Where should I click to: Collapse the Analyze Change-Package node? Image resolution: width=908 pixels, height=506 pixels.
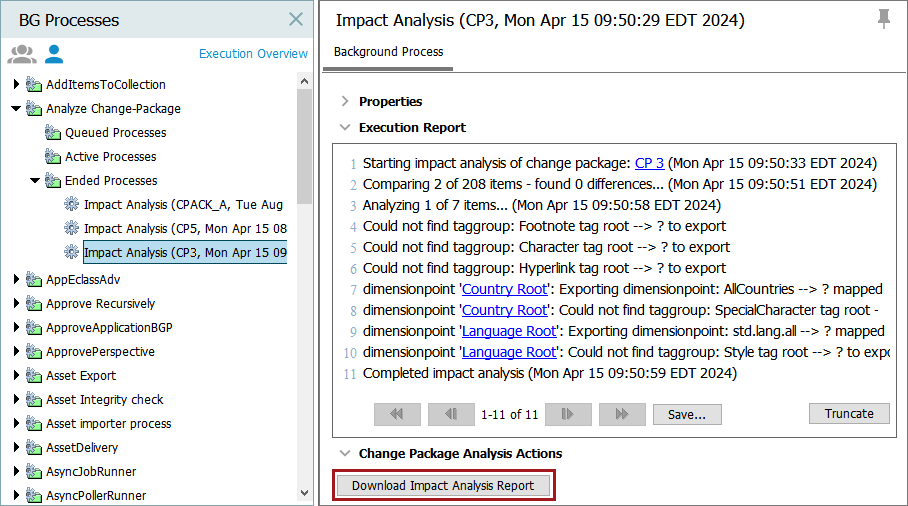pos(16,109)
